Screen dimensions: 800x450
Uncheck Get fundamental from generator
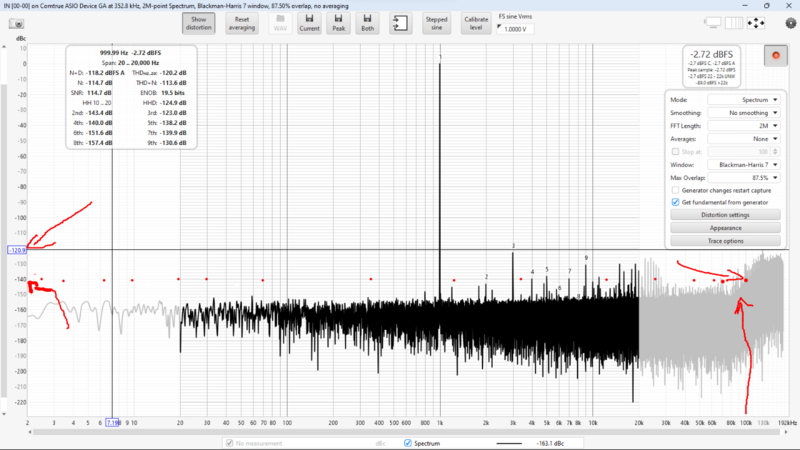coord(675,202)
